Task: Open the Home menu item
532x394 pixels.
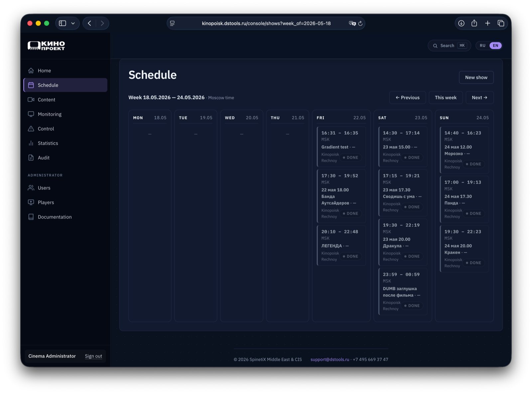Action: coord(66,70)
